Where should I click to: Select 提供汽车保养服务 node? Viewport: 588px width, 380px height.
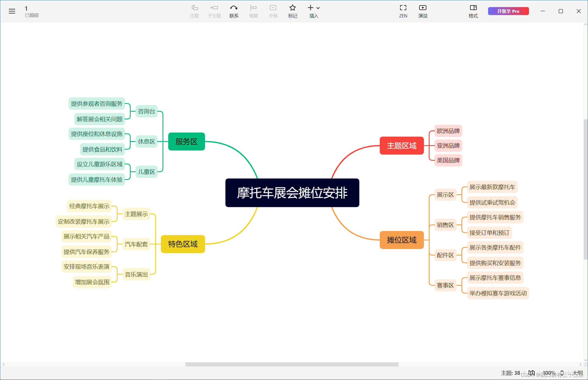click(x=86, y=252)
